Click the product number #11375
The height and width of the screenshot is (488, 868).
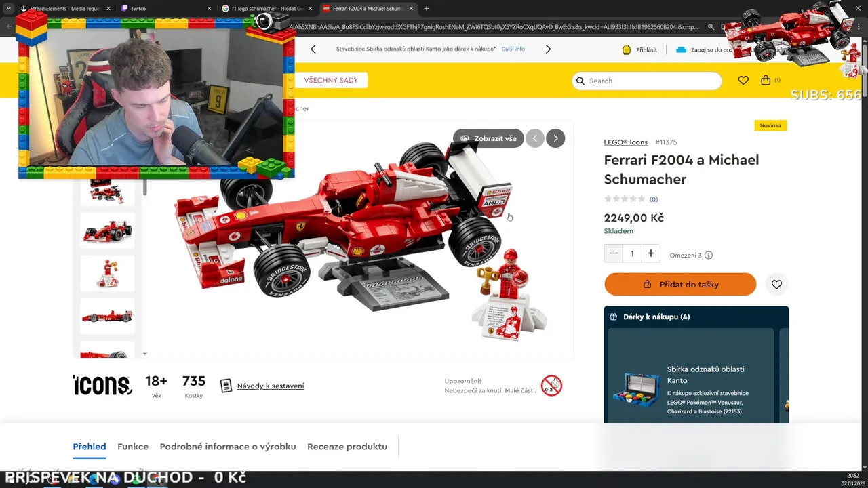coord(666,142)
